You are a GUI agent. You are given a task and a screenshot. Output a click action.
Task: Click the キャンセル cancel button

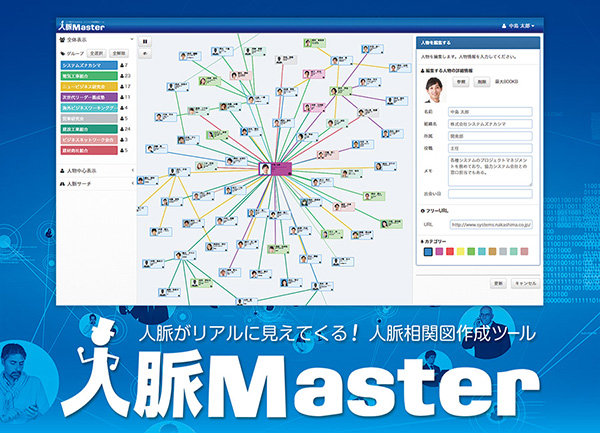[525, 283]
